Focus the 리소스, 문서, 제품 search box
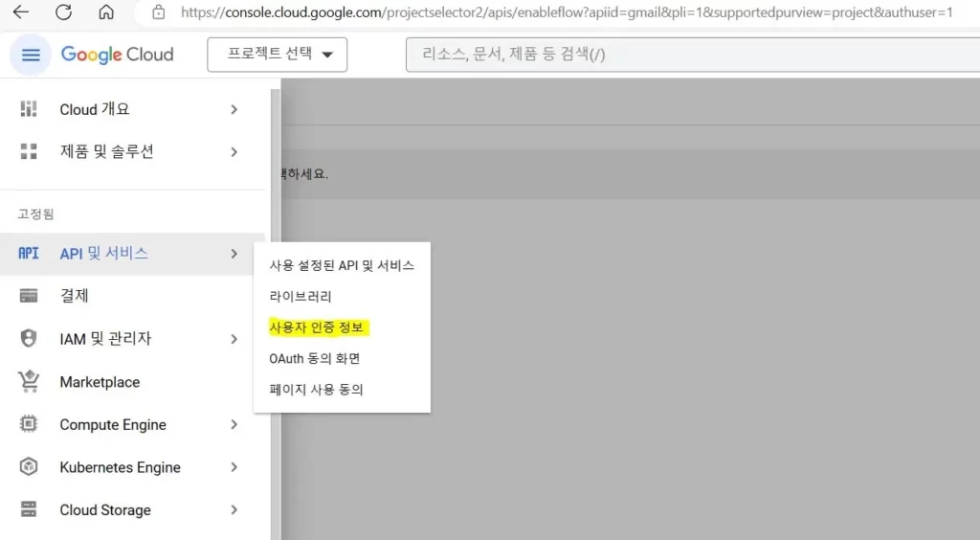Screen dimensions: 980x540 (693, 55)
